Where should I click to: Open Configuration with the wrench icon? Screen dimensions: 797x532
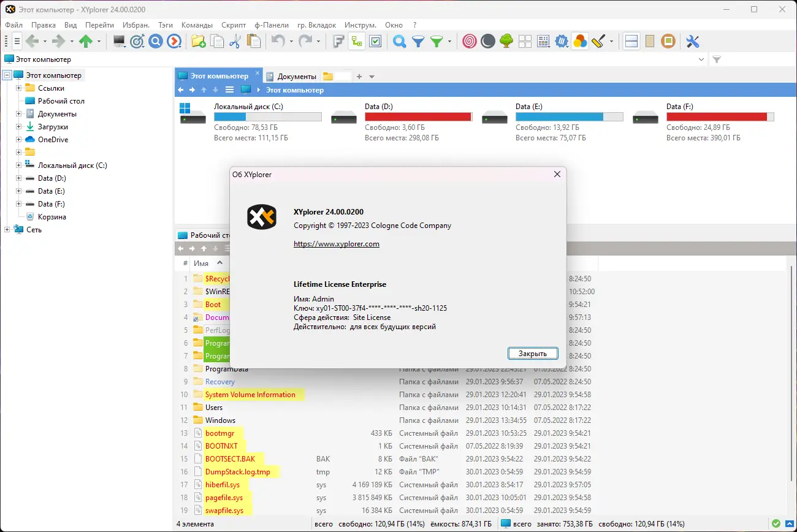[693, 41]
